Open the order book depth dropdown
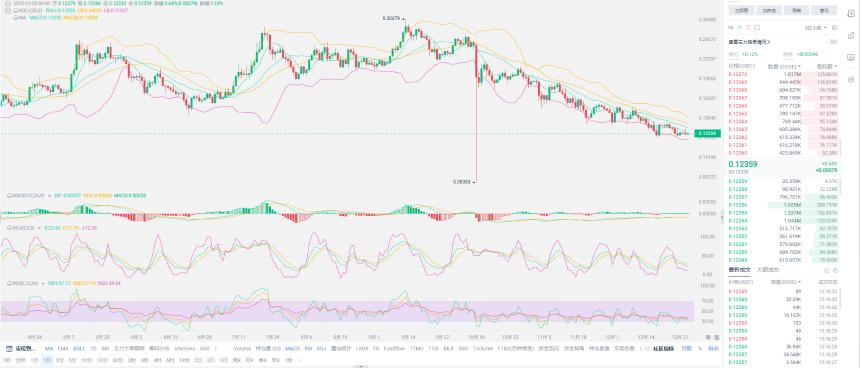Image resolution: width=860 pixels, height=368 pixels. click(x=816, y=27)
